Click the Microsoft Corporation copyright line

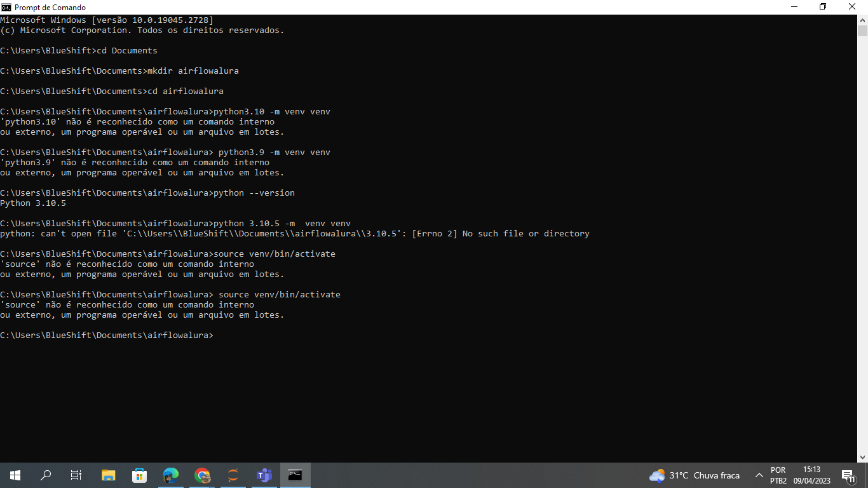click(142, 30)
